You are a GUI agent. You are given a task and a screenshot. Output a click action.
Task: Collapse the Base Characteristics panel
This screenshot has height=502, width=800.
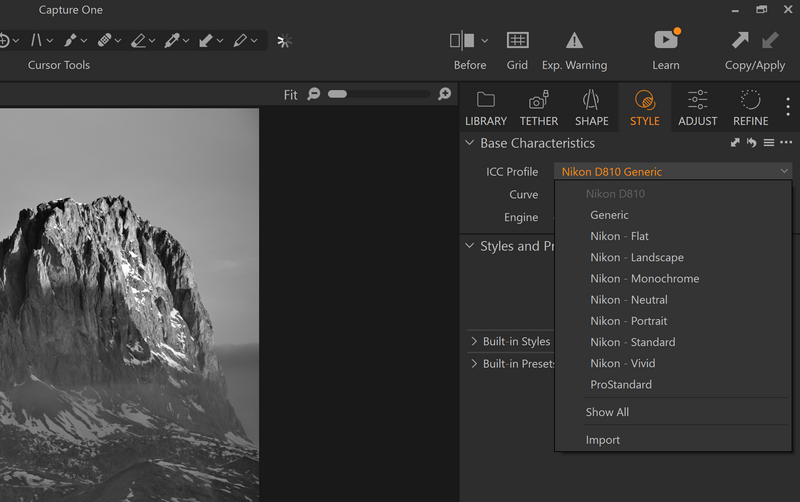469,143
